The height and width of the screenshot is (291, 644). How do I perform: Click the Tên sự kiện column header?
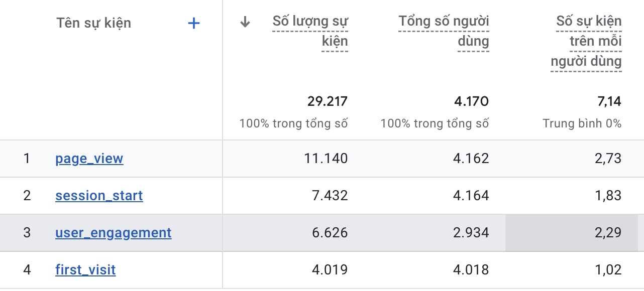pyautogui.click(x=94, y=23)
